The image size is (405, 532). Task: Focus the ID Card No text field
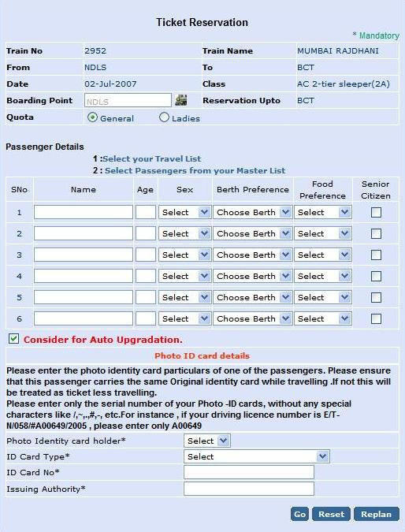(x=249, y=472)
